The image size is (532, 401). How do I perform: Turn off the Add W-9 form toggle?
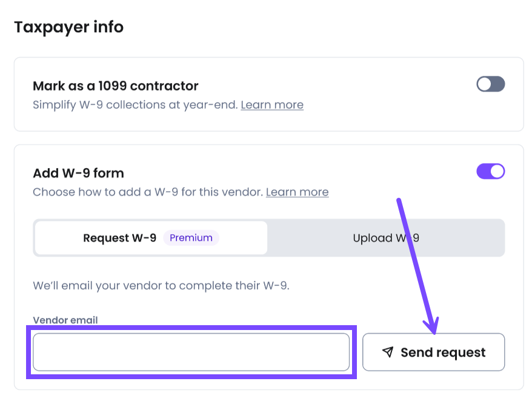[x=490, y=172]
